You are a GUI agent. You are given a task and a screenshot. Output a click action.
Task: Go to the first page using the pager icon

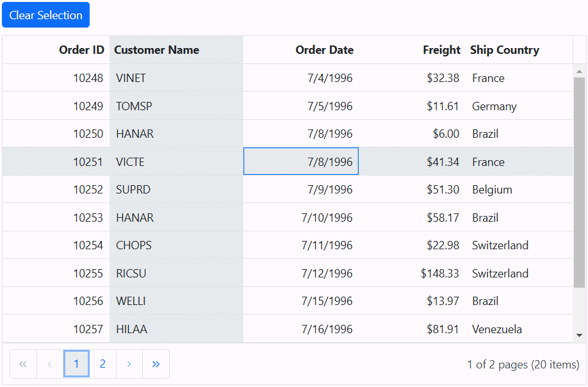23,364
